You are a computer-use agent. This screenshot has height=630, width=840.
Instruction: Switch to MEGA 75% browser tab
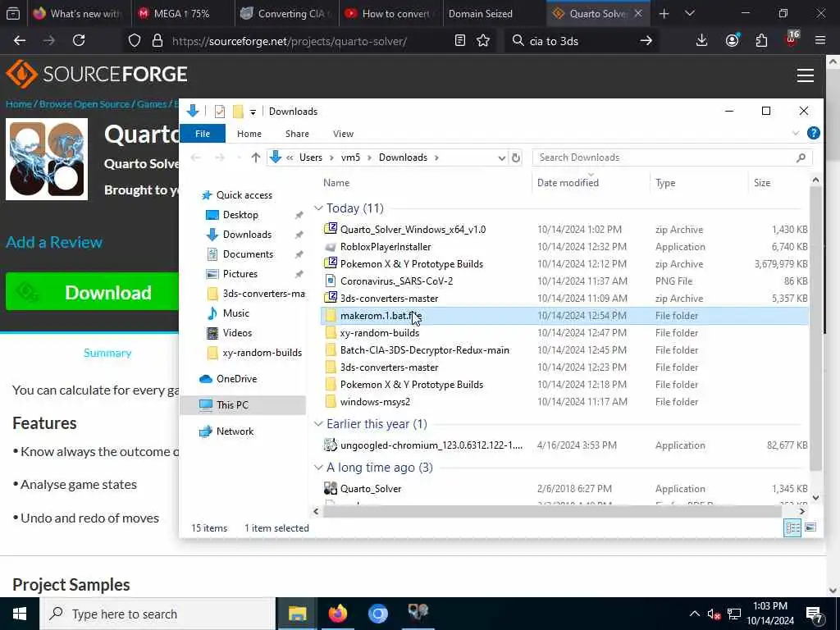[183, 14]
